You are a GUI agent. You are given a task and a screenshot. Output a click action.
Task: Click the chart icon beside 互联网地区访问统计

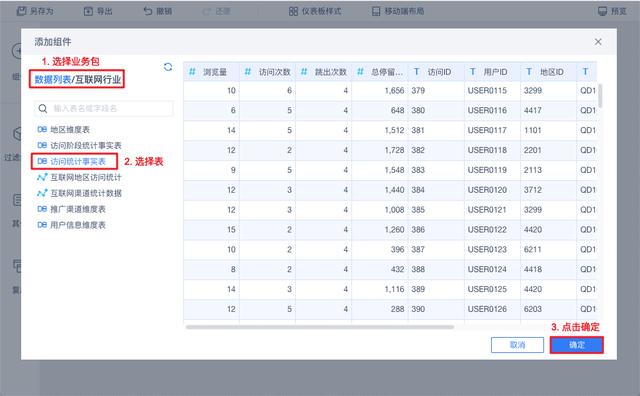pos(42,177)
